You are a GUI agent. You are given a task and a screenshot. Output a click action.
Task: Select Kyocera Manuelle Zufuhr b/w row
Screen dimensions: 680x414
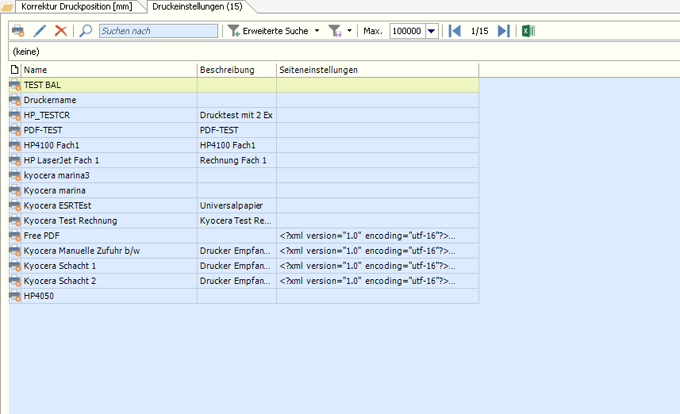click(244, 251)
